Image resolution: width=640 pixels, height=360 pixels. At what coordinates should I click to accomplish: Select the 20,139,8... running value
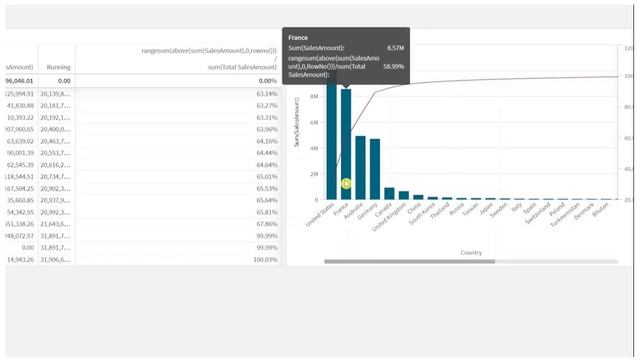pos(56,94)
